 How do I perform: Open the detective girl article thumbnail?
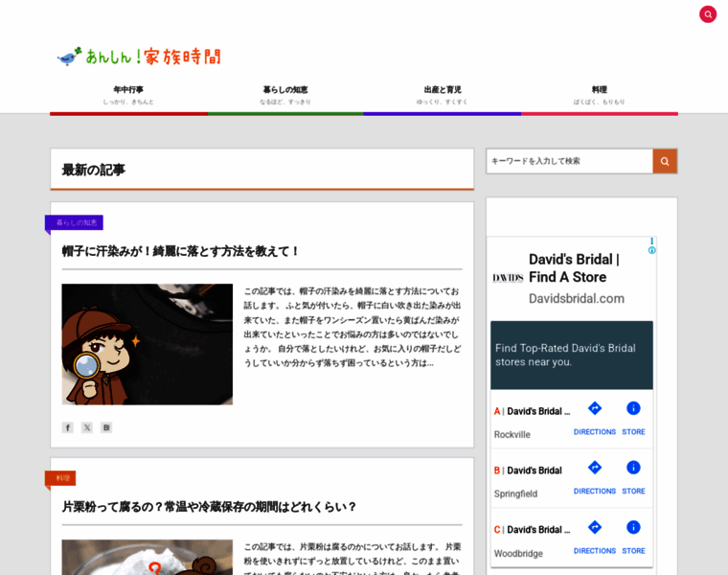148,344
